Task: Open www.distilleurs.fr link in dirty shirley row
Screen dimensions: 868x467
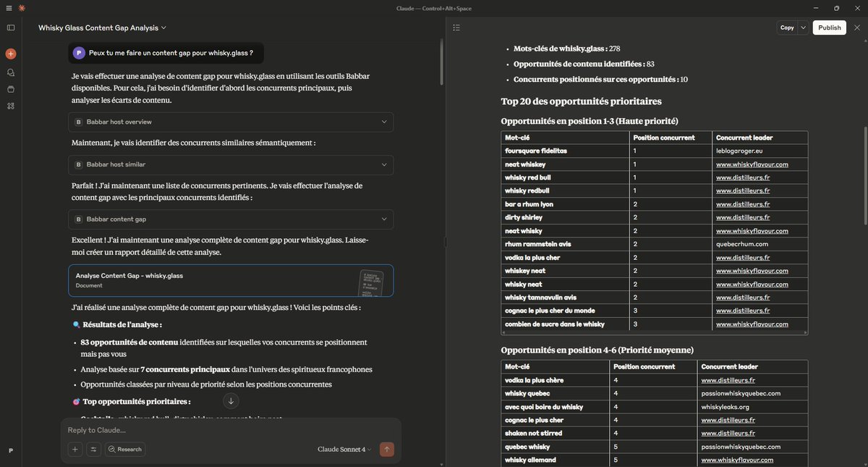Action: click(x=743, y=217)
